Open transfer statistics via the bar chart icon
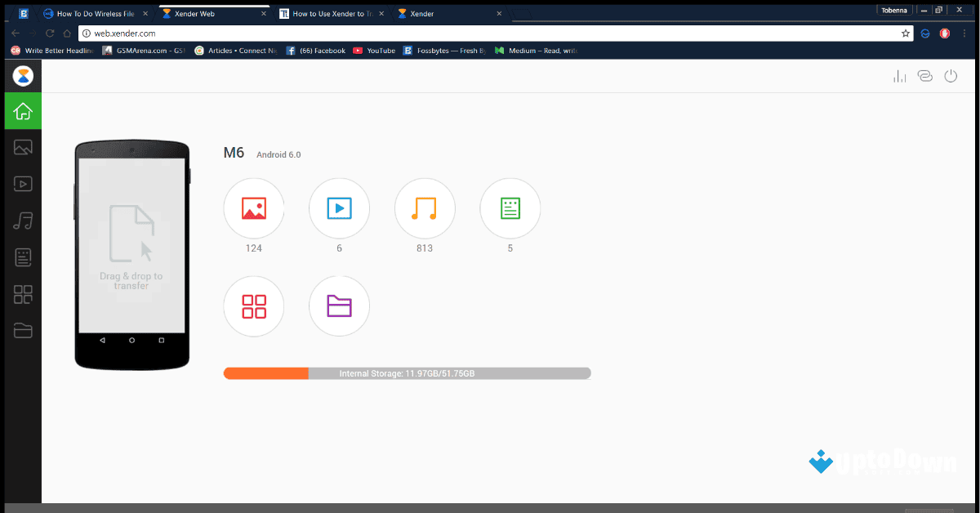This screenshot has height=513, width=980. [899, 75]
